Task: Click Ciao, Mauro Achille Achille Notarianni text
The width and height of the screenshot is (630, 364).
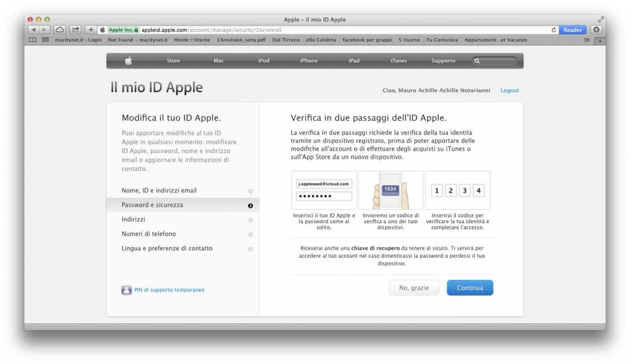Action: (x=436, y=90)
